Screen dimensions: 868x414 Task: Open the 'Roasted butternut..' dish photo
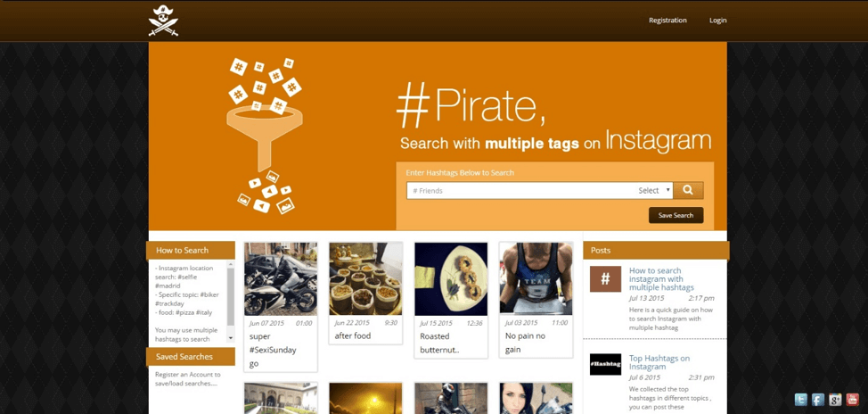coord(451,278)
